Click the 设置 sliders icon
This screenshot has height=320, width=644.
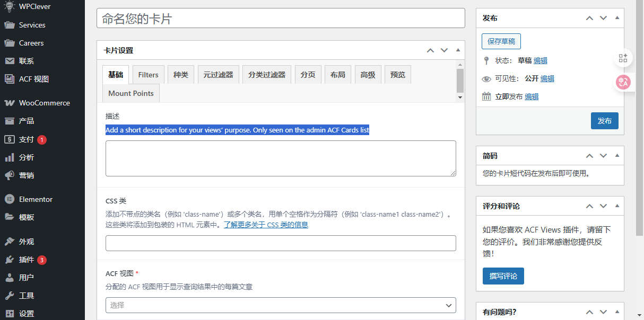pyautogui.click(x=9, y=314)
